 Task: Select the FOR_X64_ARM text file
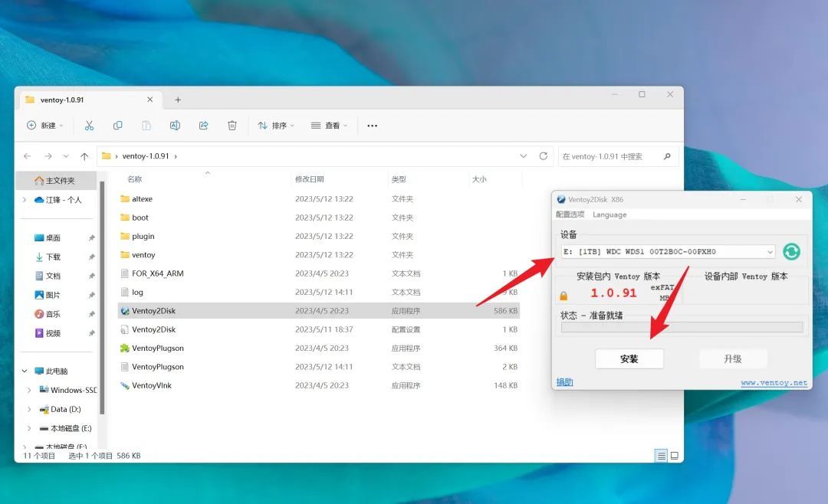(319, 273)
